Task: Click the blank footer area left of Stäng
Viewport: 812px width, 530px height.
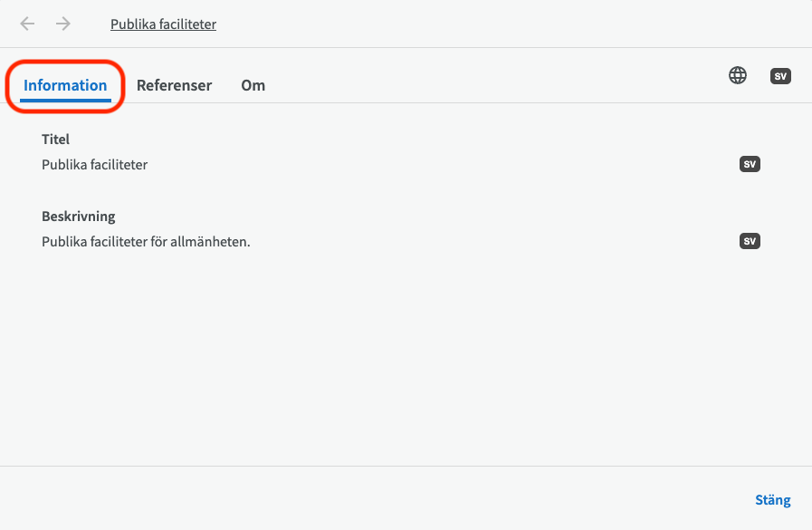Action: [x=362, y=499]
